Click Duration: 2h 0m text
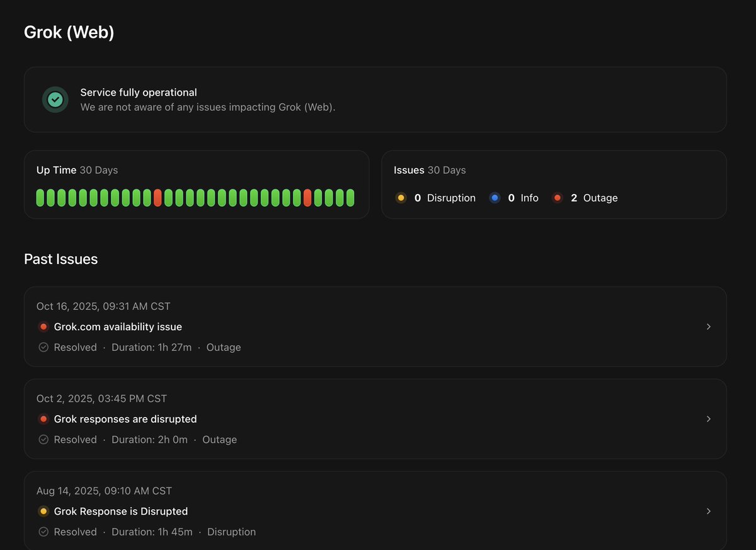Screen dimensions: 756x550 coord(149,440)
